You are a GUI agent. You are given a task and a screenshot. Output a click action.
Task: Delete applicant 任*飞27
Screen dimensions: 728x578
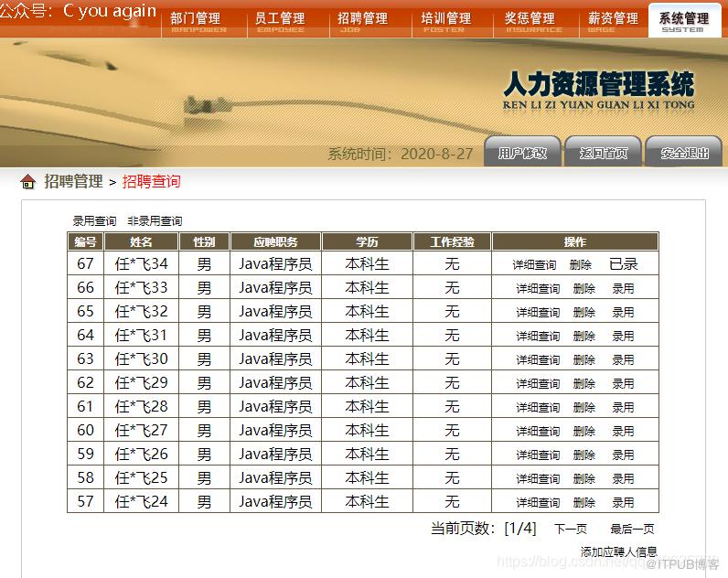point(584,432)
